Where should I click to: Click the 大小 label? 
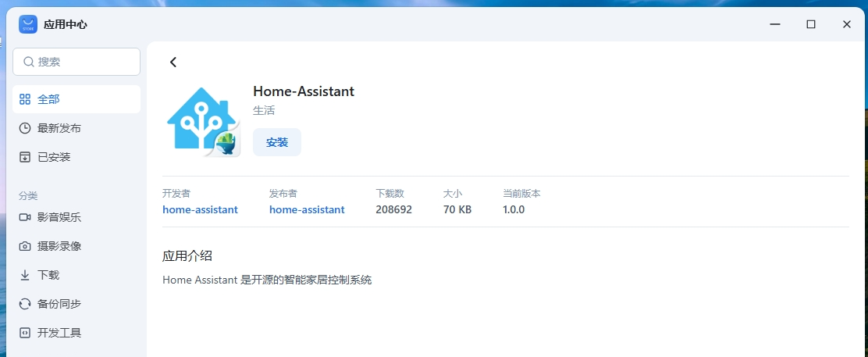pyautogui.click(x=453, y=194)
